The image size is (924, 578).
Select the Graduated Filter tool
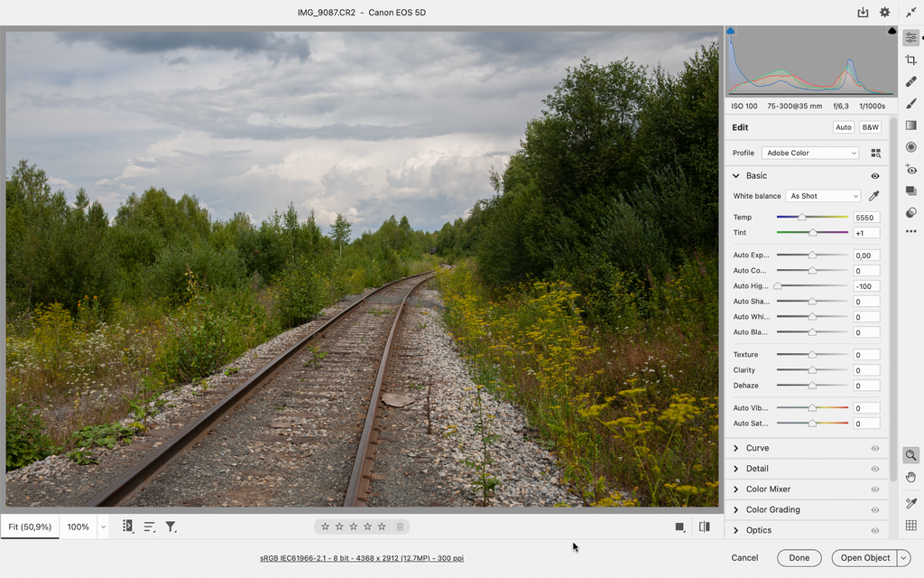click(910, 125)
